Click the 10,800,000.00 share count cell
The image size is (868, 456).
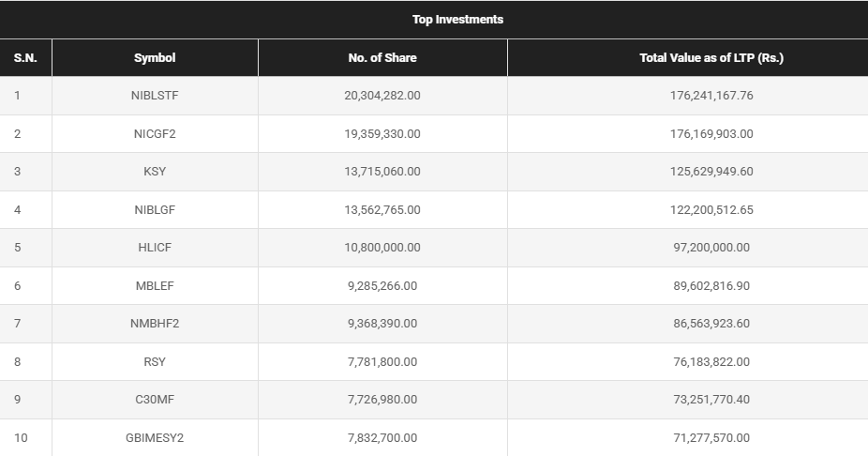[382, 248]
